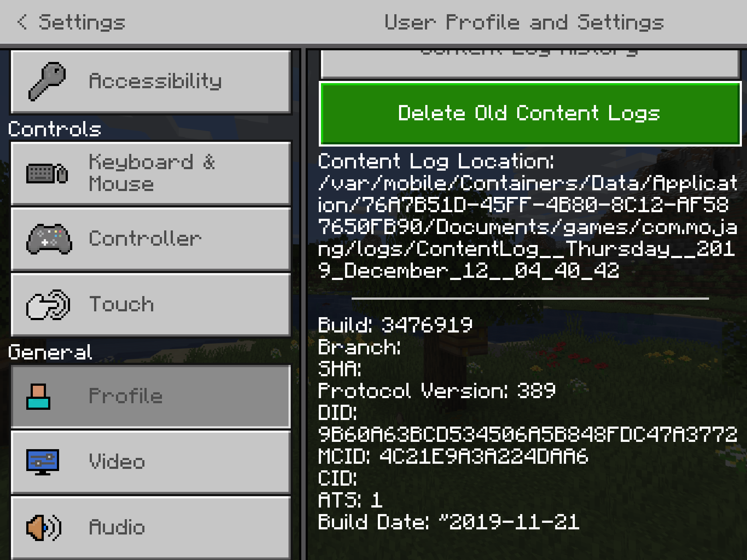Switch to Audio settings
The height and width of the screenshot is (560, 747).
click(x=151, y=528)
